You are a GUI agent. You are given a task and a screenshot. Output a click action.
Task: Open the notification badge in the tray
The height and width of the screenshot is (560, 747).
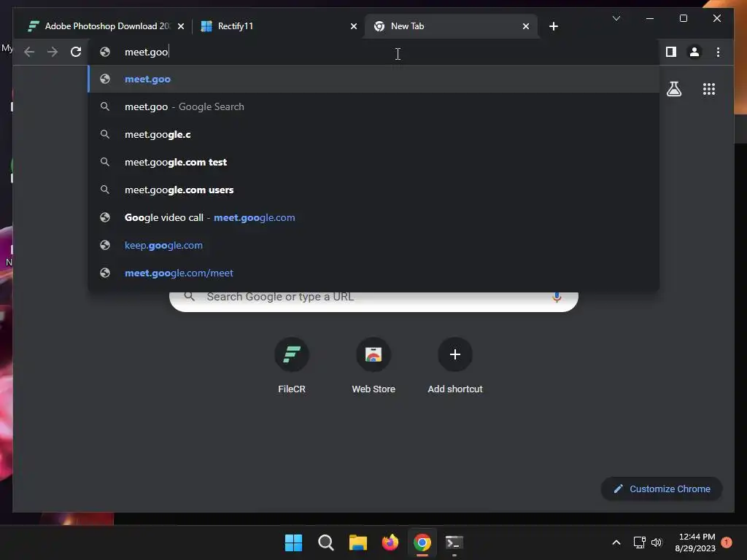point(727,542)
